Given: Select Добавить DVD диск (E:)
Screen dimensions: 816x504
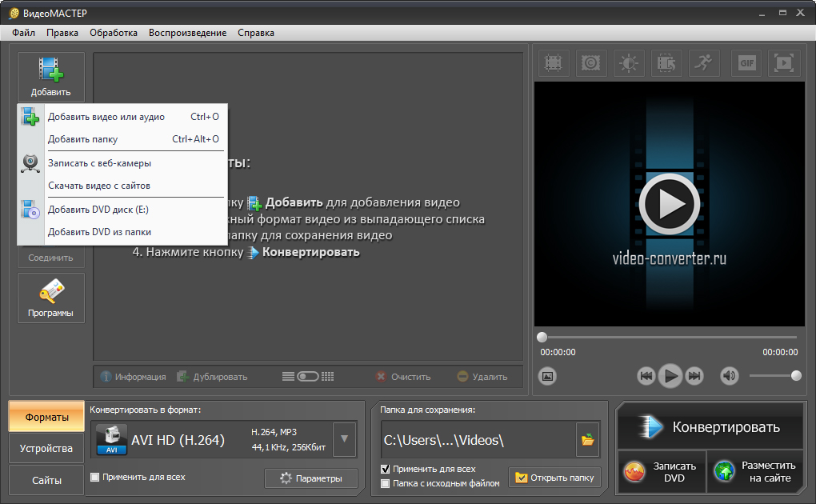Looking at the screenshot, I should point(122,210).
